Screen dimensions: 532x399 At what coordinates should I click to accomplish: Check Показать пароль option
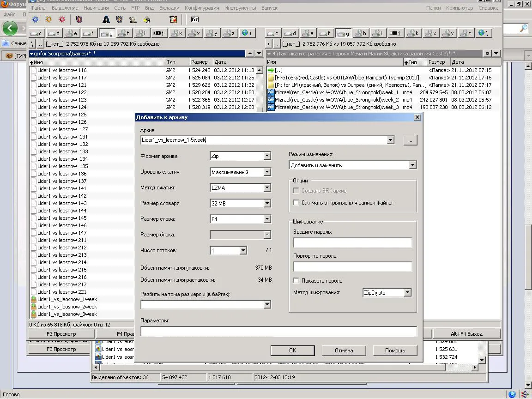pos(296,281)
